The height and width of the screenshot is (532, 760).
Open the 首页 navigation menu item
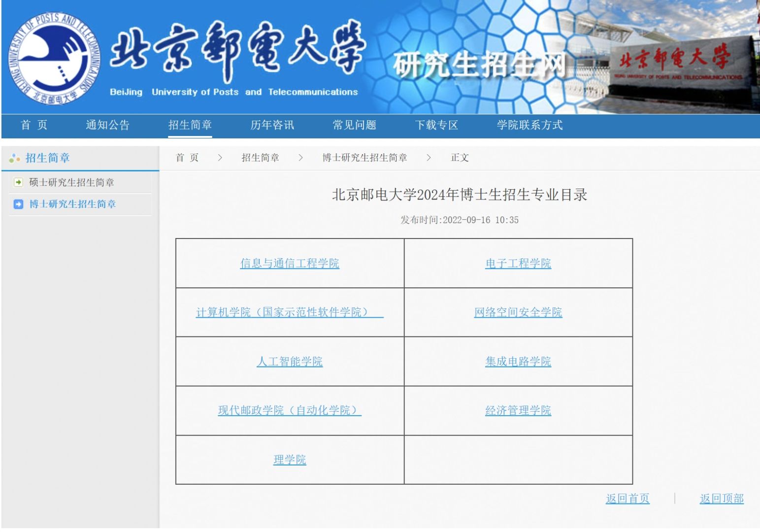[34, 125]
